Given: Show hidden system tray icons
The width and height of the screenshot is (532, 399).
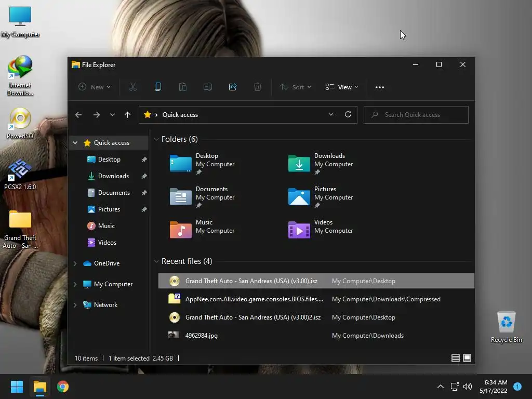Looking at the screenshot, I should [441, 387].
